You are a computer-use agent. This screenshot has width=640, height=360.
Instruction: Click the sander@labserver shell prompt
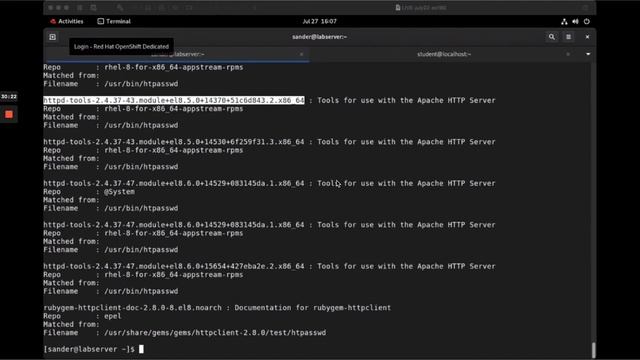point(89,349)
